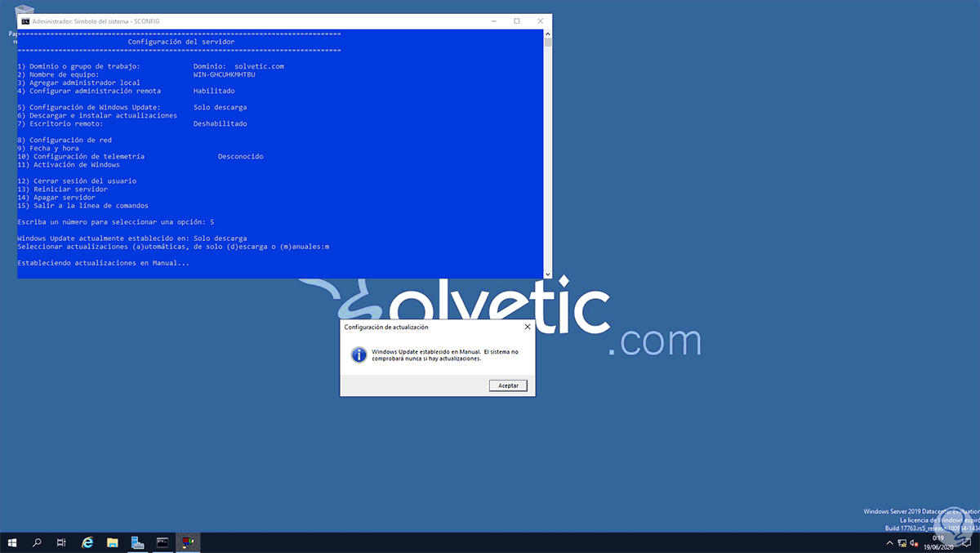The image size is (980, 553).
Task: Click the line '13) Reiniciar servidor'
Action: coord(62,189)
